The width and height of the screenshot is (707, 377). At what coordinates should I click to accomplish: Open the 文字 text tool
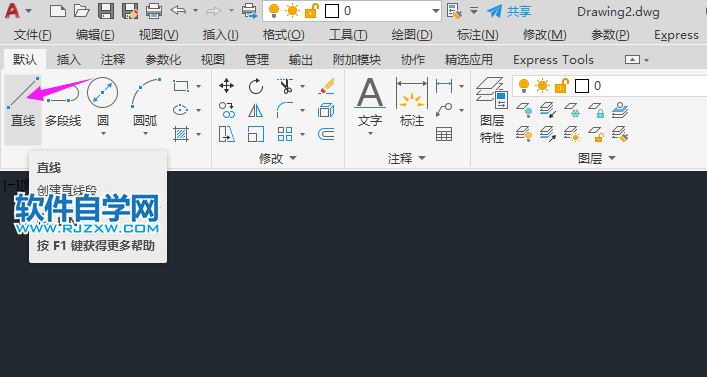pos(370,102)
